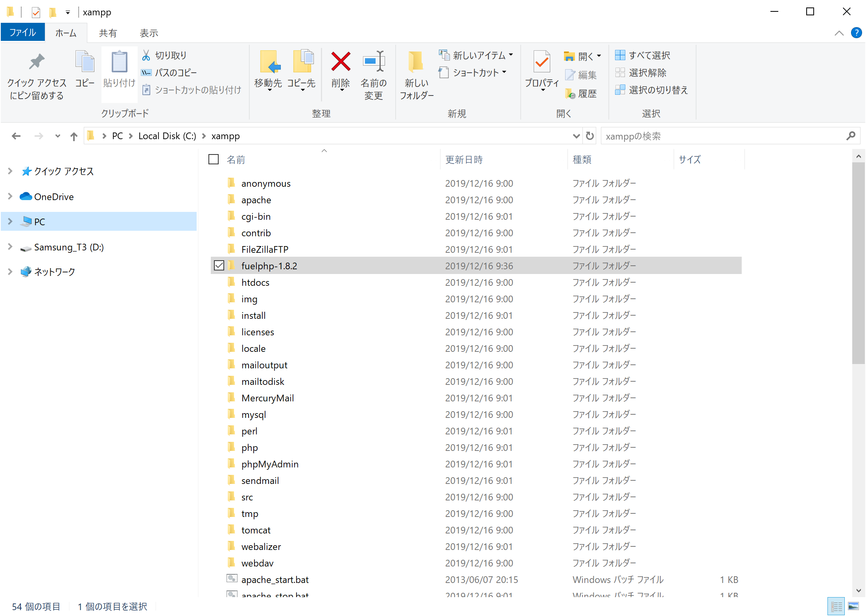This screenshot has height=616, width=866.
Task: Expand ネットワーク in the sidebar
Action: coord(10,271)
